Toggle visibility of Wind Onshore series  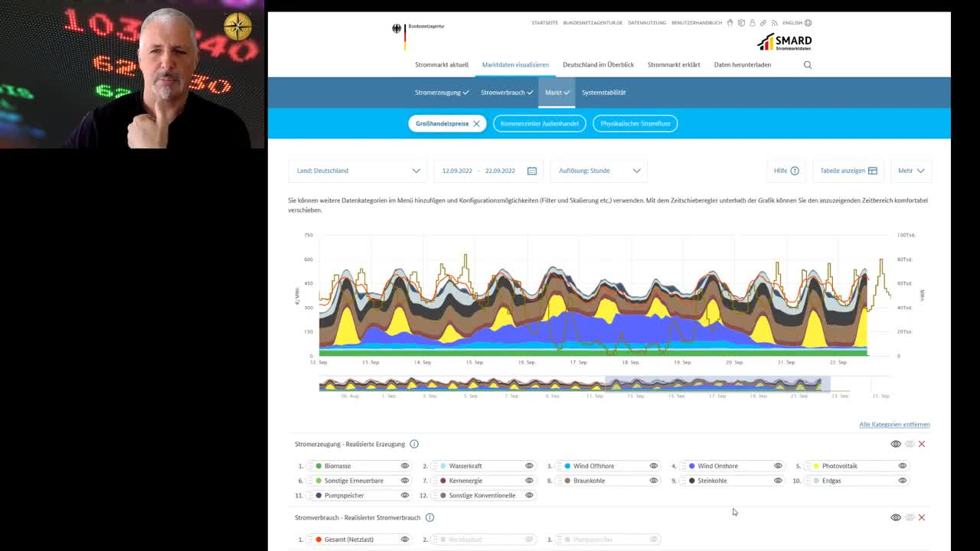coord(778,466)
